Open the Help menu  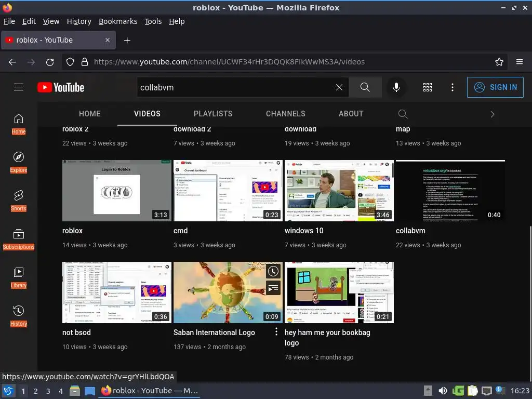(x=177, y=21)
